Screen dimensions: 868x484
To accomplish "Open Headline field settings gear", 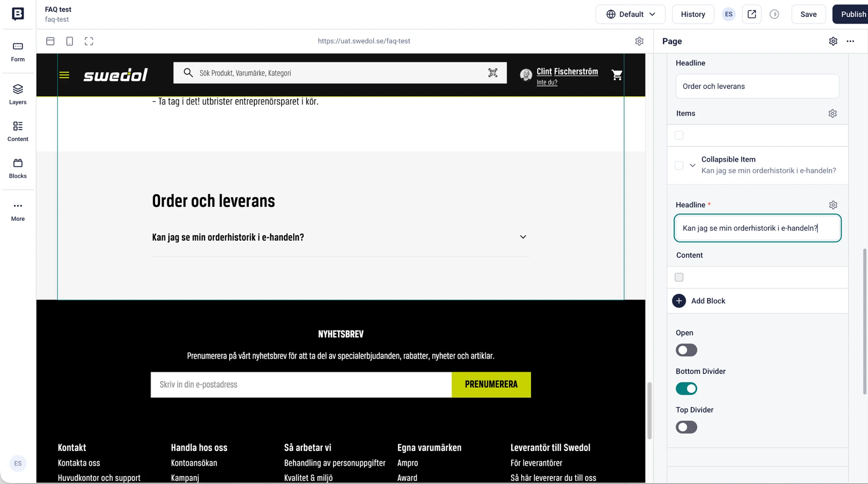I will [833, 205].
